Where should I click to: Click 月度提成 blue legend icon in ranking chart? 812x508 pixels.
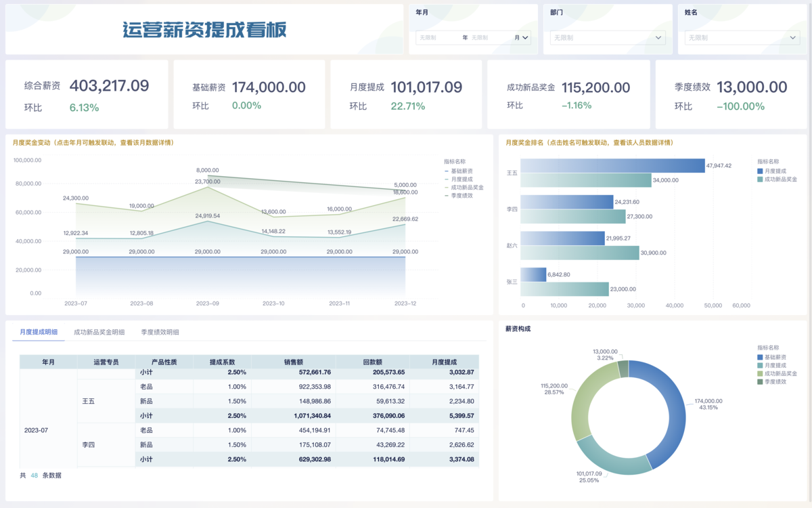click(x=761, y=171)
